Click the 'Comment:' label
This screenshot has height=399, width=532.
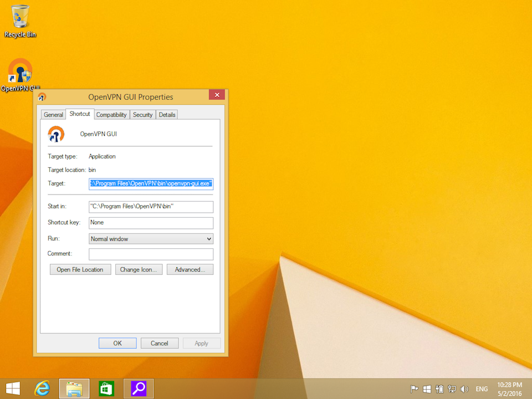point(60,253)
